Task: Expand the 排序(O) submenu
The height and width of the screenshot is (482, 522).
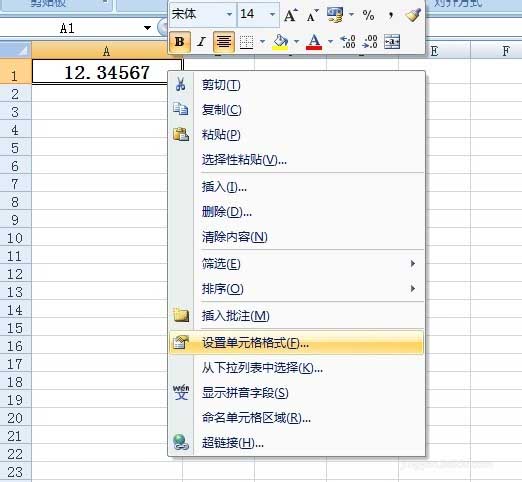Action: [297, 289]
